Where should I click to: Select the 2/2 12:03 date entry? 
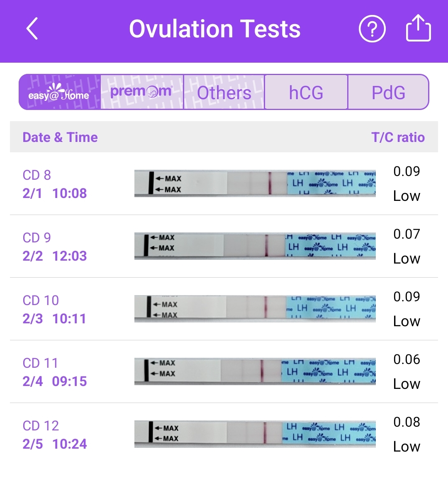click(55, 256)
